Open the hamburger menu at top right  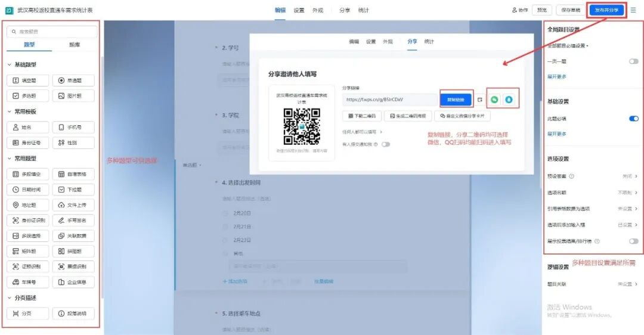tap(633, 10)
